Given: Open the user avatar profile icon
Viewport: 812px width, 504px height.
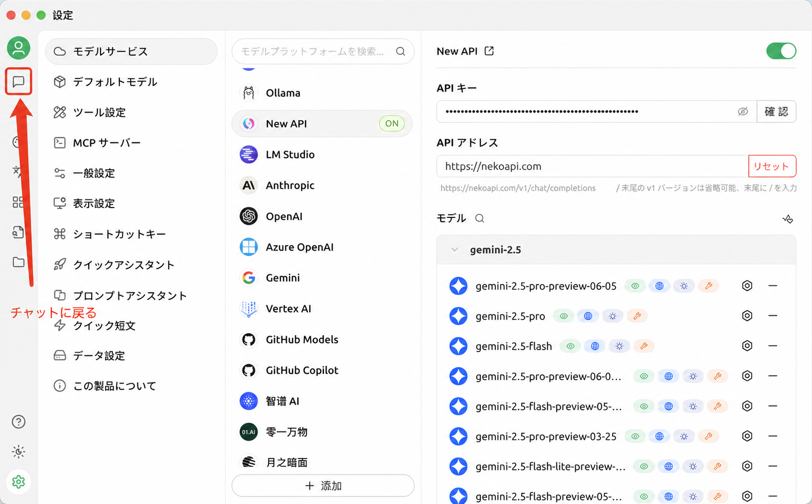Looking at the screenshot, I should (18, 48).
